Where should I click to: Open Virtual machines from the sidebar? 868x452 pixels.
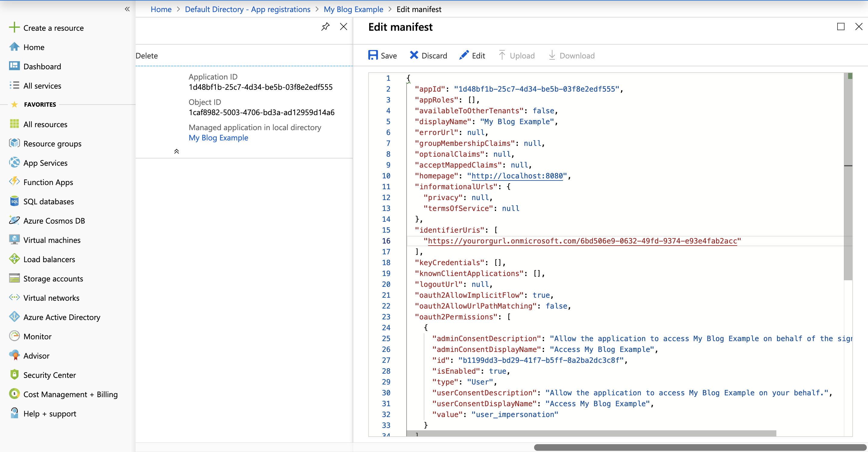[52, 240]
